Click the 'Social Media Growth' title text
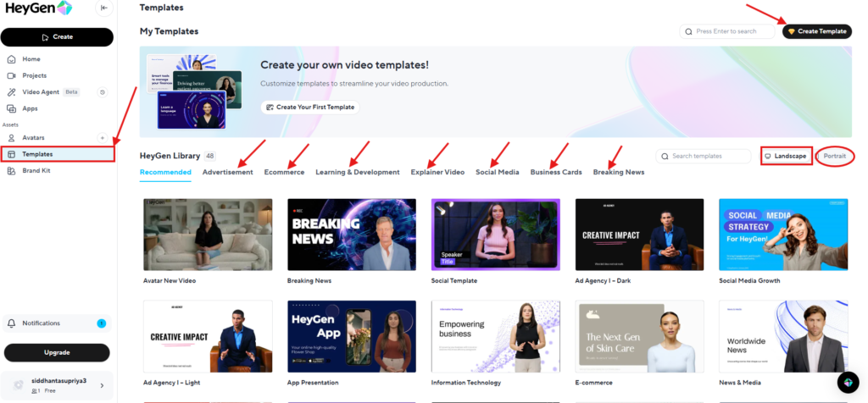This screenshot has width=868, height=403. coord(749,281)
